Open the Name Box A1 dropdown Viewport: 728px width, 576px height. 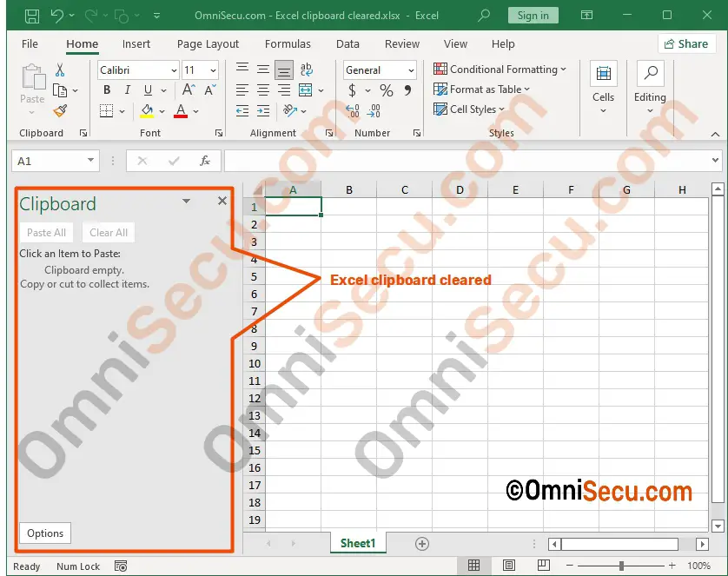coord(90,161)
